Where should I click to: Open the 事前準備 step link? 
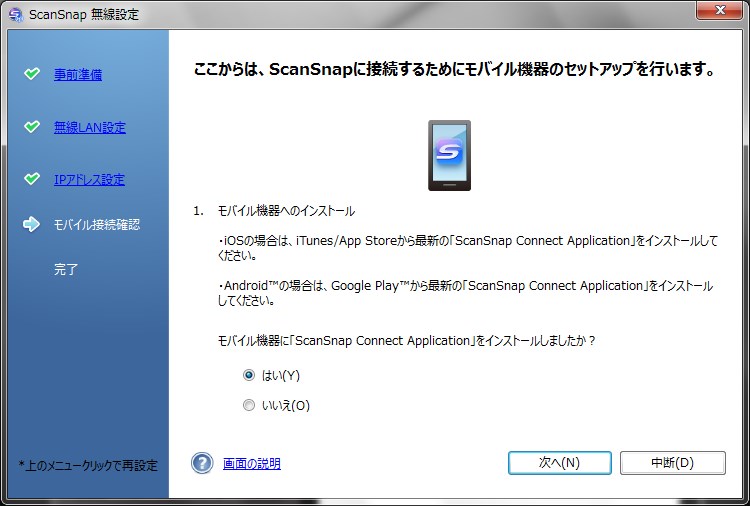click(78, 74)
